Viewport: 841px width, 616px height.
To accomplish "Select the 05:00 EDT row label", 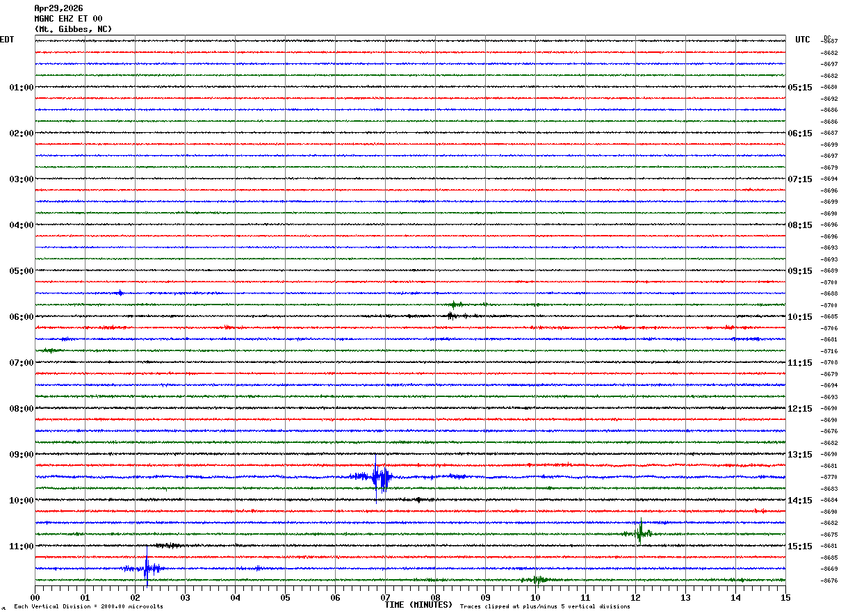I will pos(21,271).
